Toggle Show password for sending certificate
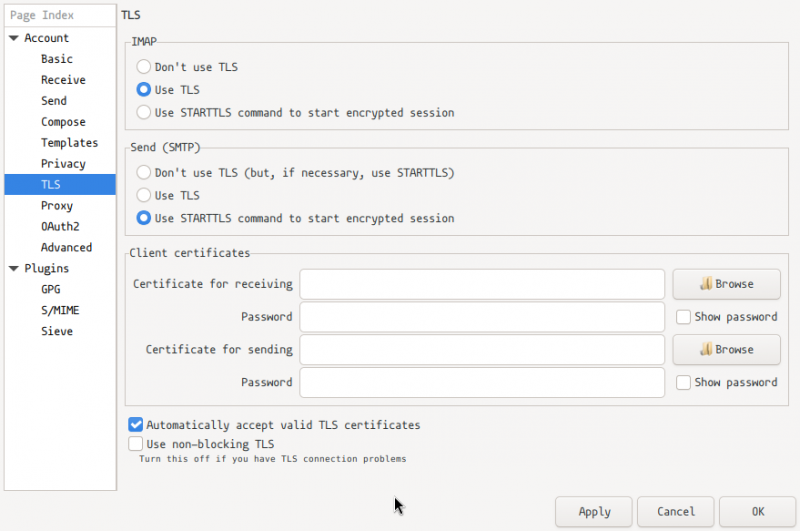The height and width of the screenshot is (531, 800). coord(683,382)
